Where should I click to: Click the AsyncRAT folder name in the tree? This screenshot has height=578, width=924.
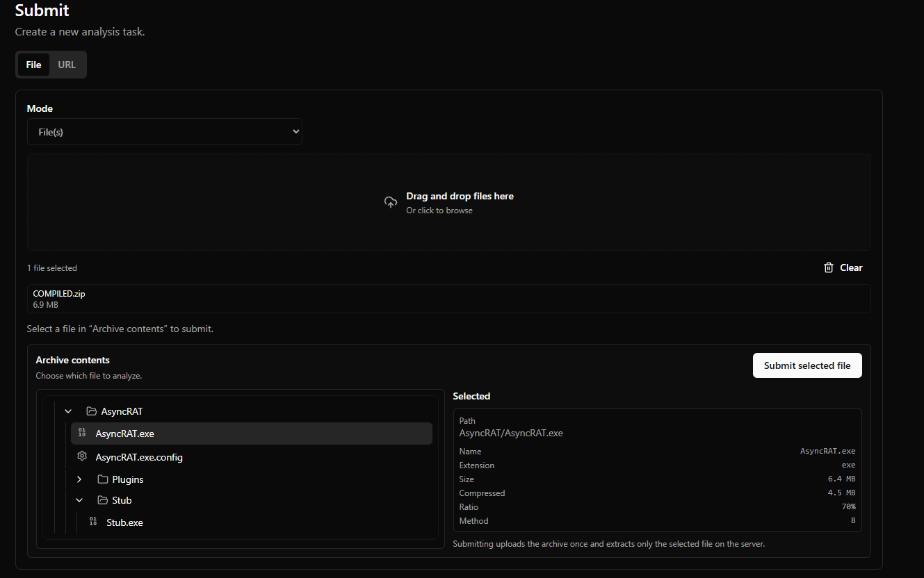tap(122, 411)
